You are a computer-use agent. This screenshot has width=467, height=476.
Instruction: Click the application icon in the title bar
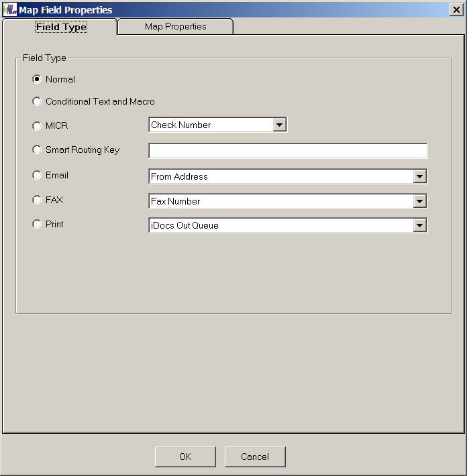(9, 10)
